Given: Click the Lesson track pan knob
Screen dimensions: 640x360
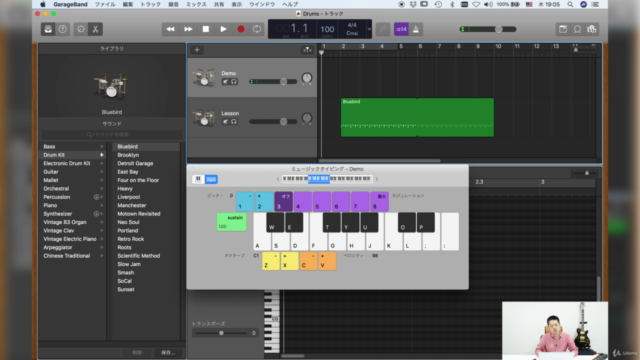Looking at the screenshot, I should pos(307,118).
